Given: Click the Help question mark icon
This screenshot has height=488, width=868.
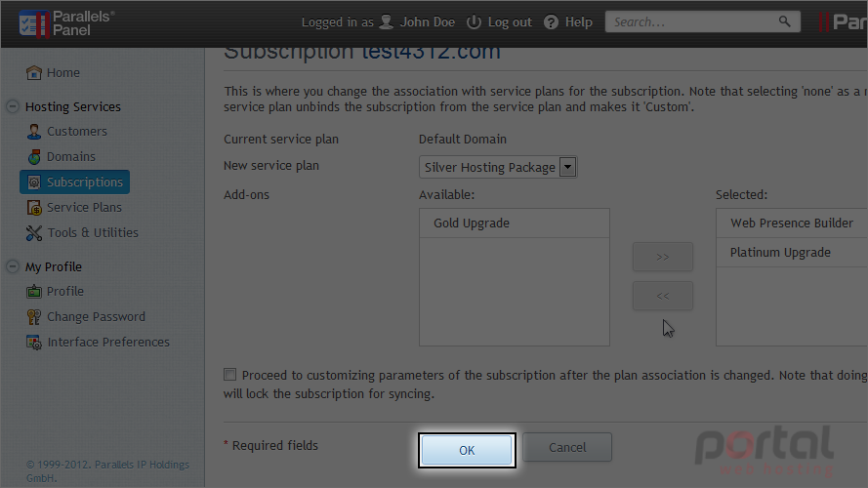Looking at the screenshot, I should point(551,22).
